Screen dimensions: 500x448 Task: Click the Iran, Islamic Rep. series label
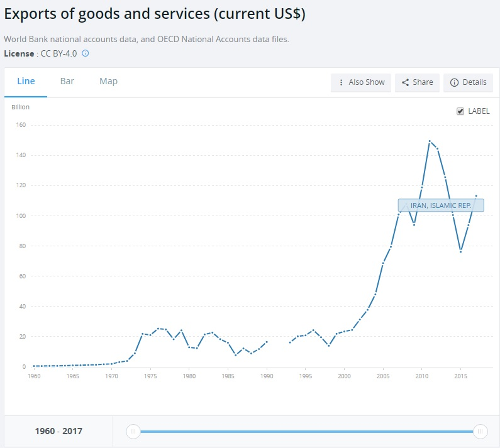pyautogui.click(x=440, y=205)
